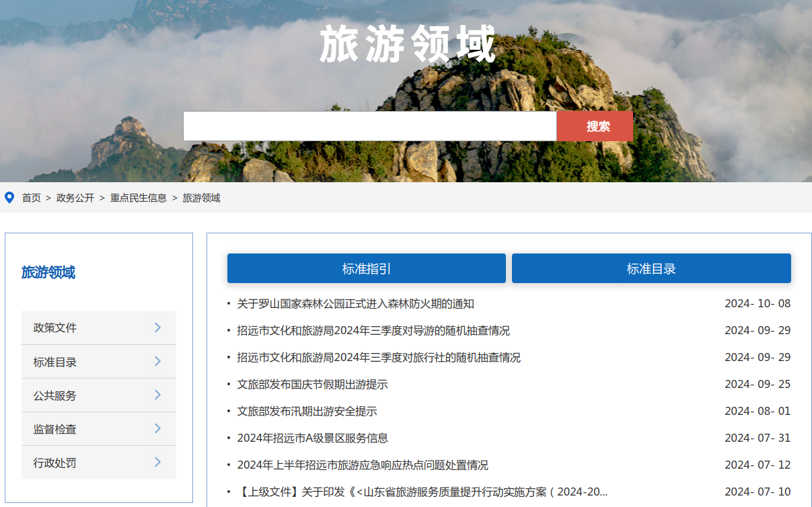Viewport: 812px width, 507px height.
Task: Focus the search input field
Action: (x=369, y=126)
